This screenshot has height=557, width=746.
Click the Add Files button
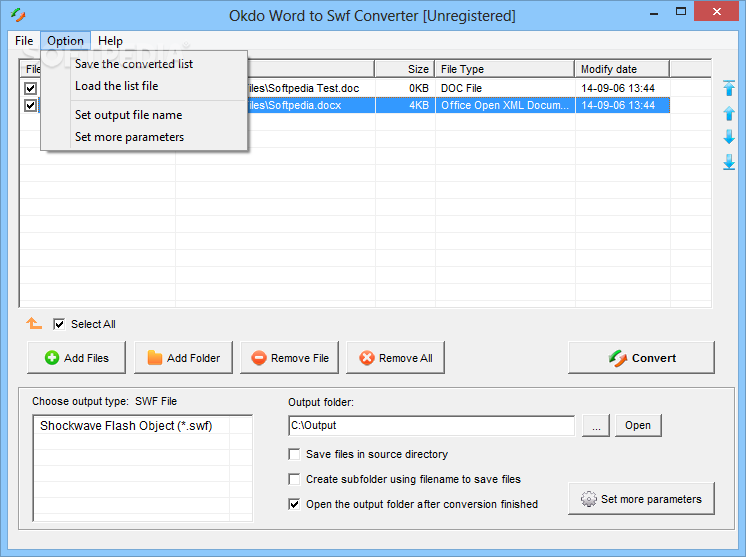click(77, 358)
